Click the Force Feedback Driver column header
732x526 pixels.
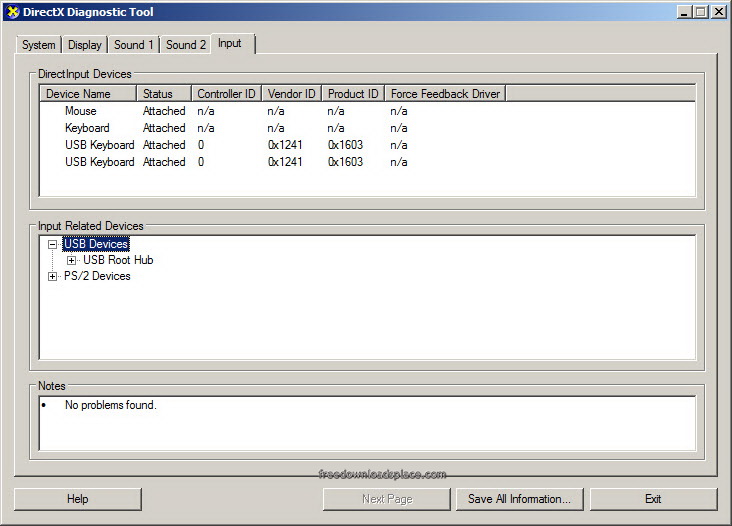[x=445, y=94]
